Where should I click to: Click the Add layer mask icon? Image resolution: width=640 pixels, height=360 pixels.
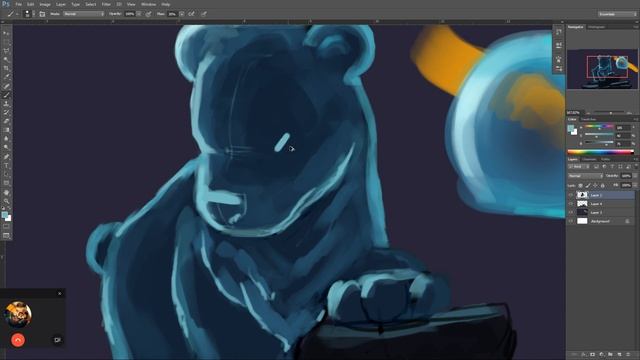point(593,355)
